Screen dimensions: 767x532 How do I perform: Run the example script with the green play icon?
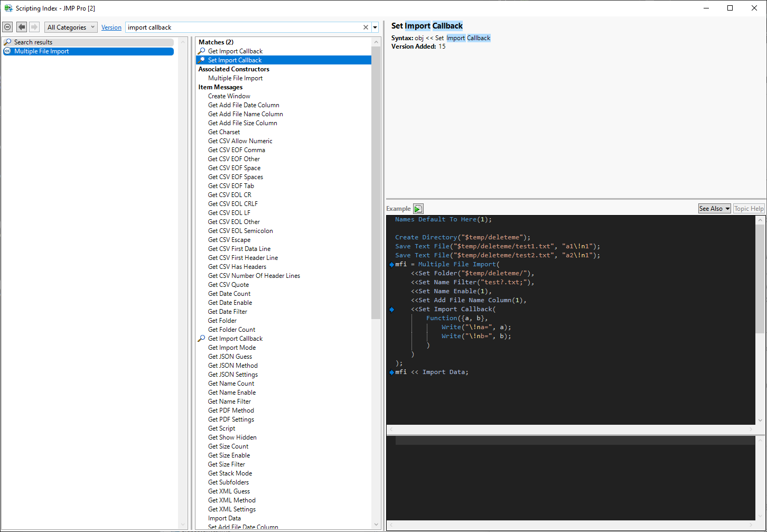[x=418, y=209]
